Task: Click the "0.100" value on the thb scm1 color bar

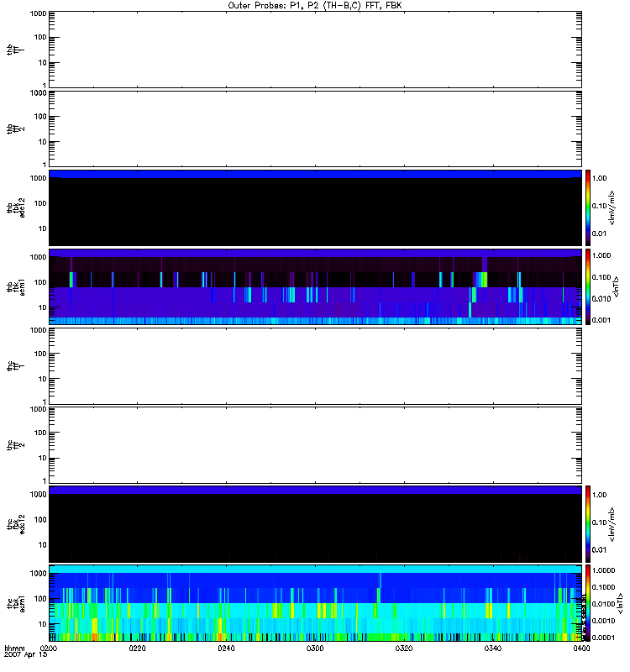Action: point(601,277)
